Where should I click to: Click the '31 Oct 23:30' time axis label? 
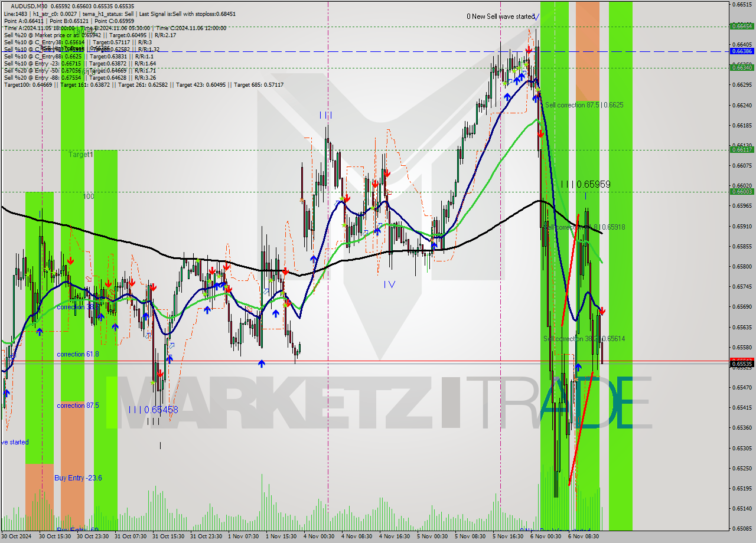coord(206,537)
